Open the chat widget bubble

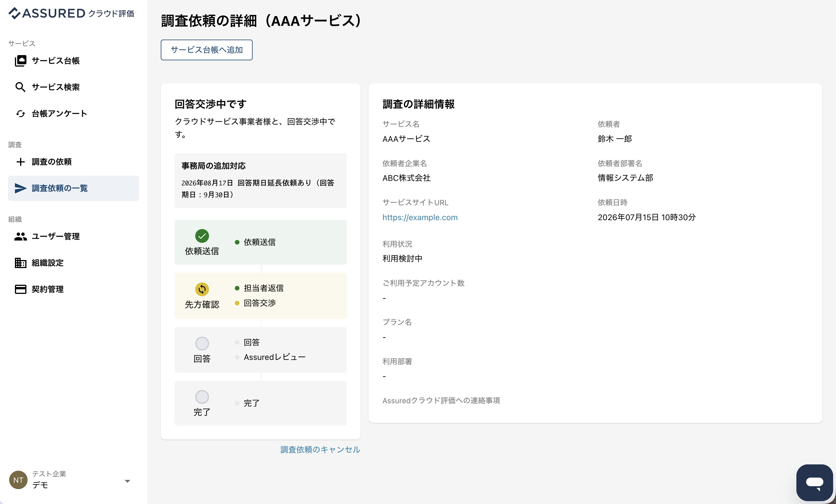814,482
